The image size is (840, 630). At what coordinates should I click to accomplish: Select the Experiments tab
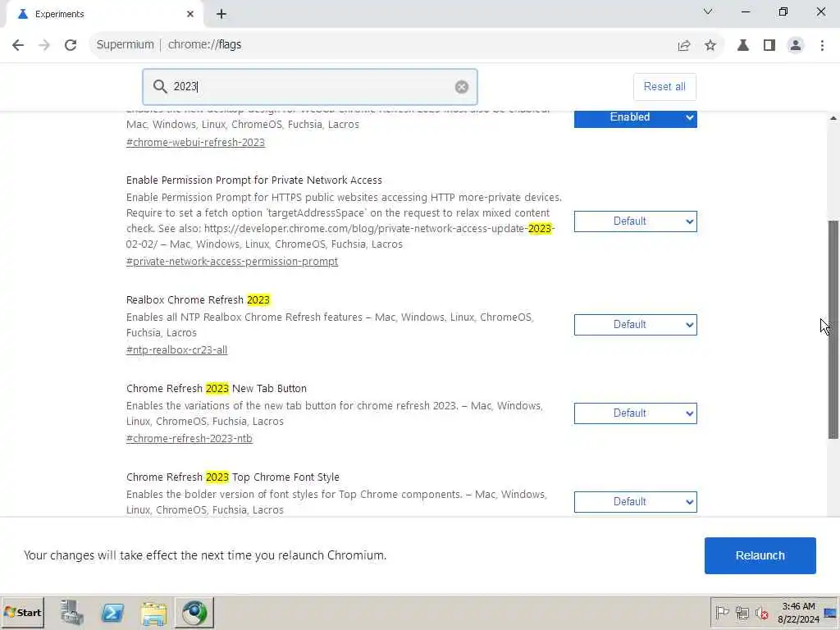(x=104, y=15)
